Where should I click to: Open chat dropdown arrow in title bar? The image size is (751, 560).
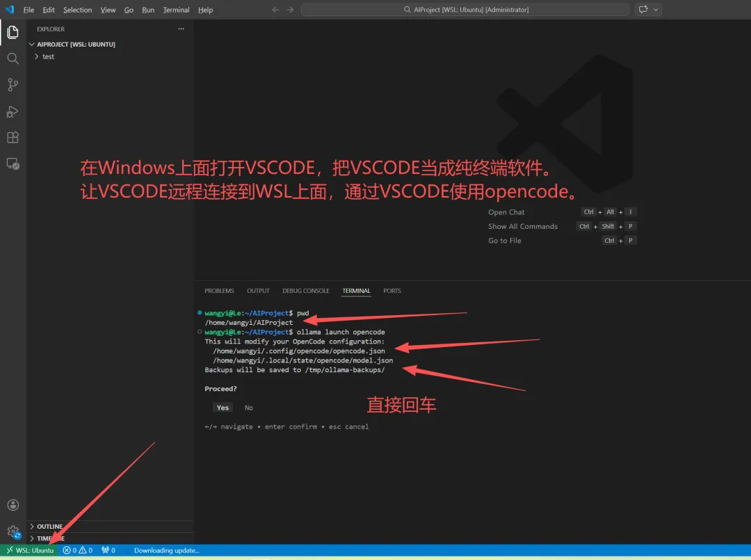[x=656, y=10]
